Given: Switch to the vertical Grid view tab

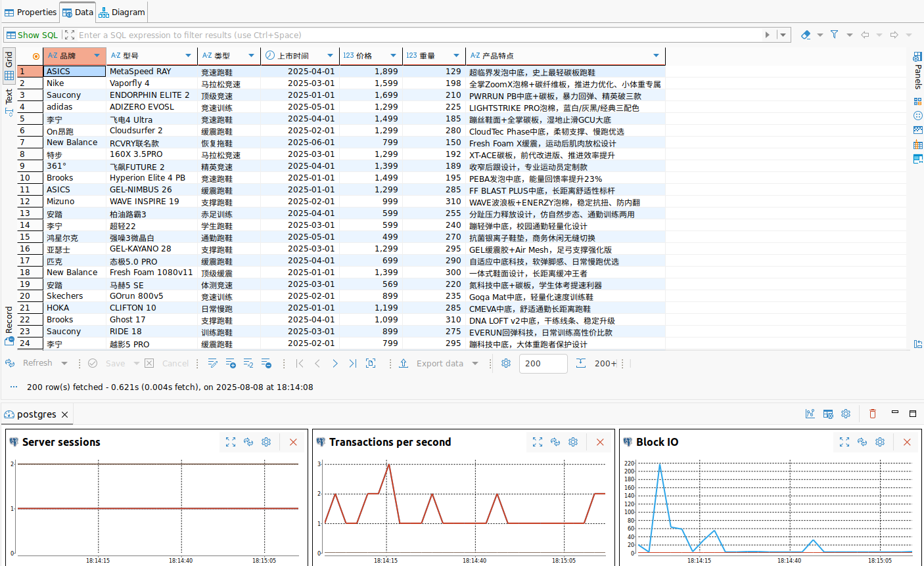Looking at the screenshot, I should coord(9,66).
